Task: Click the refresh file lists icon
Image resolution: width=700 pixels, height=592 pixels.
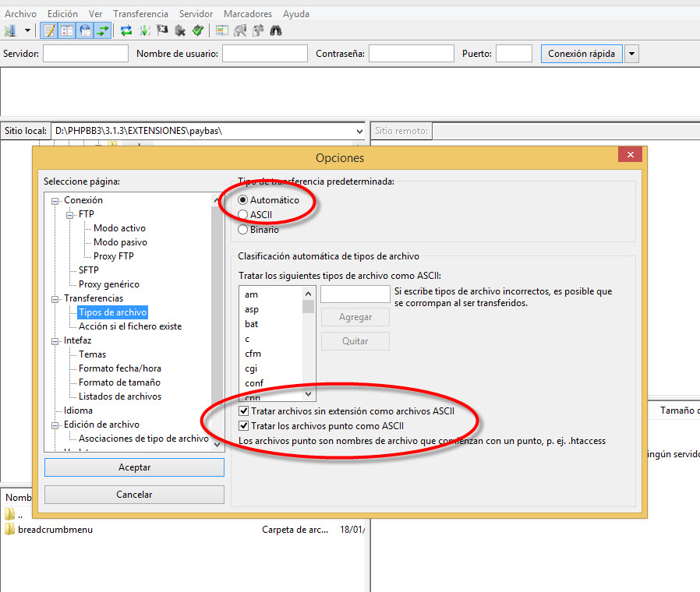Action: point(126,31)
